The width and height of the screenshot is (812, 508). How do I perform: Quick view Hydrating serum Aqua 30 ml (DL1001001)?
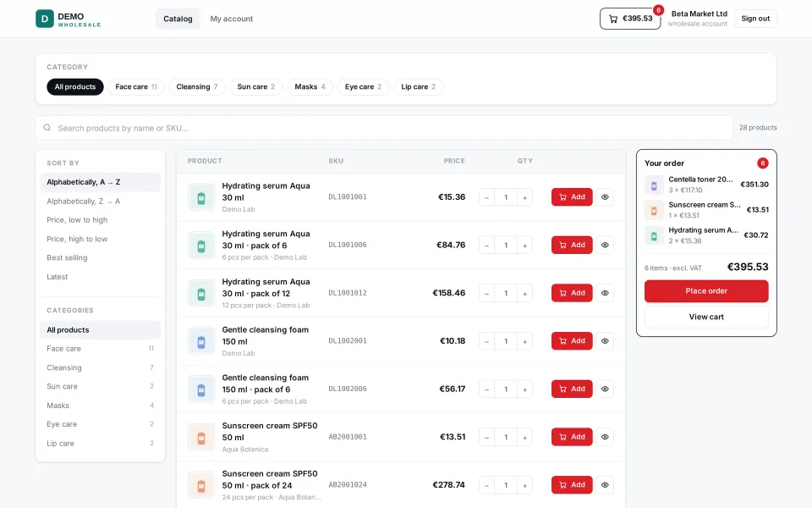[605, 197]
